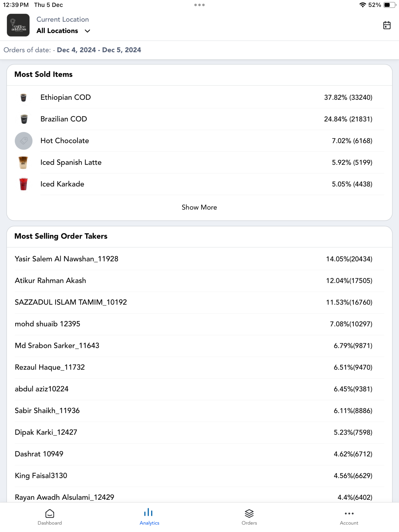
Task: Tap the Iced Spanish Latte image
Action: pyautogui.click(x=23, y=162)
